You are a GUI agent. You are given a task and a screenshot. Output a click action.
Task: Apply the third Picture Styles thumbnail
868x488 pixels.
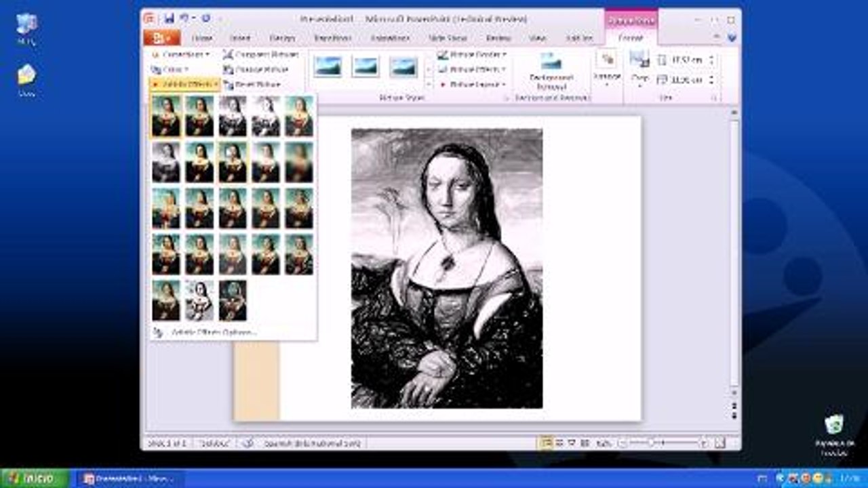403,66
